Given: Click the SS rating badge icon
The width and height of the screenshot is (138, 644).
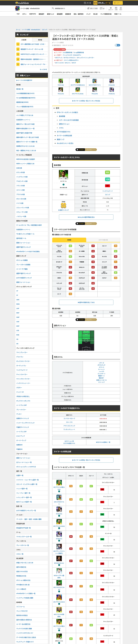Looking at the screenshot, I should [x=63, y=206].
